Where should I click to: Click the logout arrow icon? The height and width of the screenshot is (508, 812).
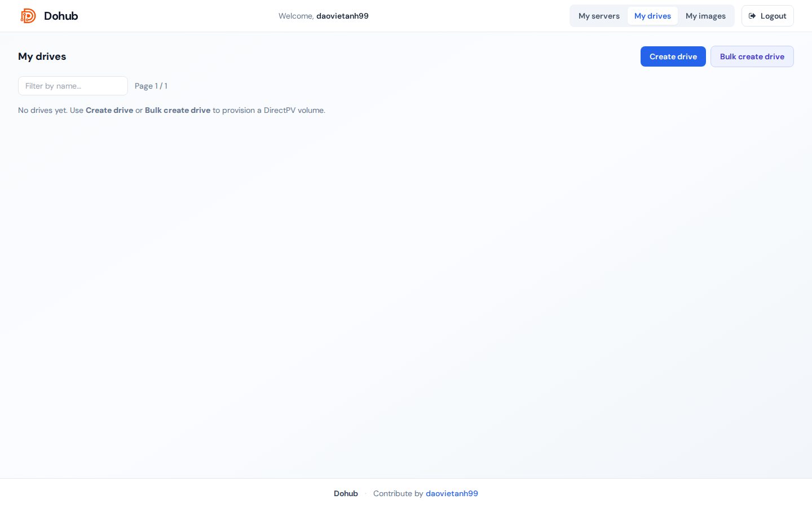click(x=752, y=16)
